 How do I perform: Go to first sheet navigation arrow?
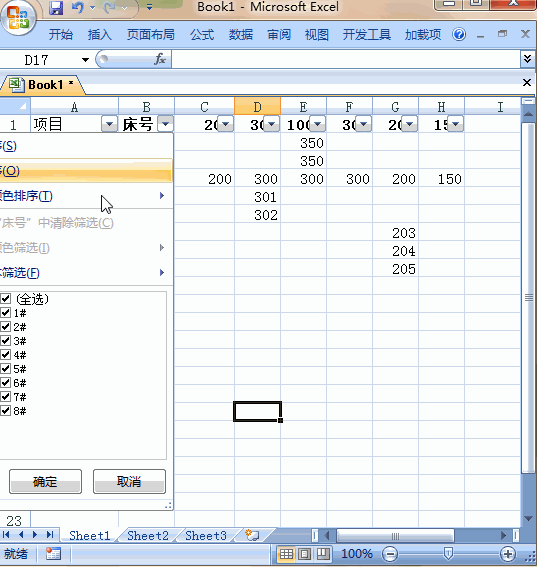coord(6,534)
